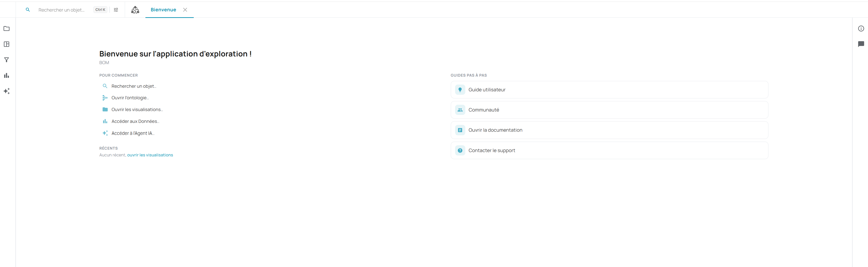Open the filter funnel icon in sidebar
The height and width of the screenshot is (267, 868).
[x=6, y=60]
